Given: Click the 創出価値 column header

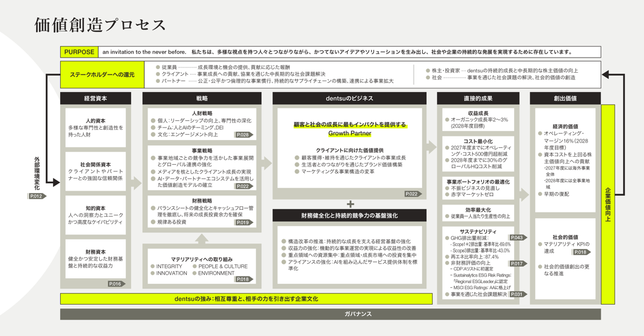Looking at the screenshot, I should [x=565, y=98].
